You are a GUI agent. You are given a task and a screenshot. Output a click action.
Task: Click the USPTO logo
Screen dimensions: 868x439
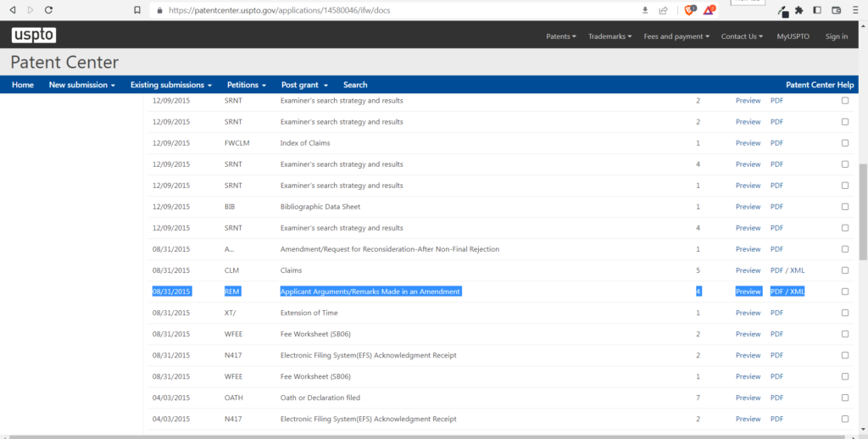[x=34, y=35]
